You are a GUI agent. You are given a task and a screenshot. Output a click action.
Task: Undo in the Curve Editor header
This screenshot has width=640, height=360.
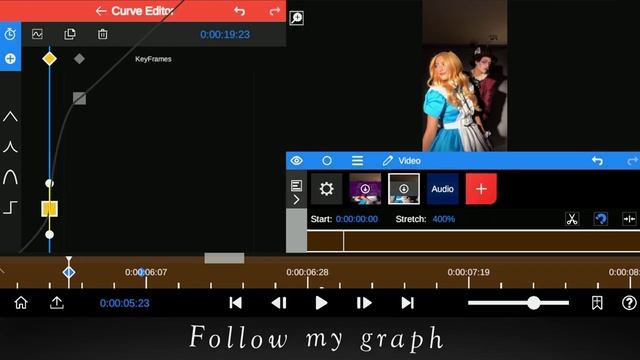[240, 11]
